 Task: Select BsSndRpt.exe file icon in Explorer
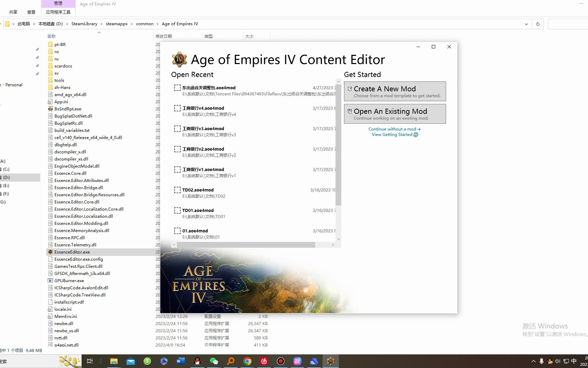click(x=50, y=109)
